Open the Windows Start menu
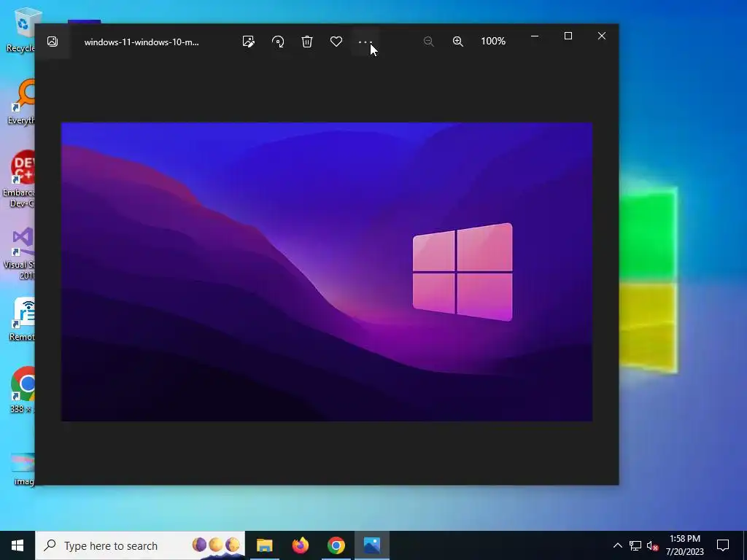The width and height of the screenshot is (747, 560). click(18, 545)
